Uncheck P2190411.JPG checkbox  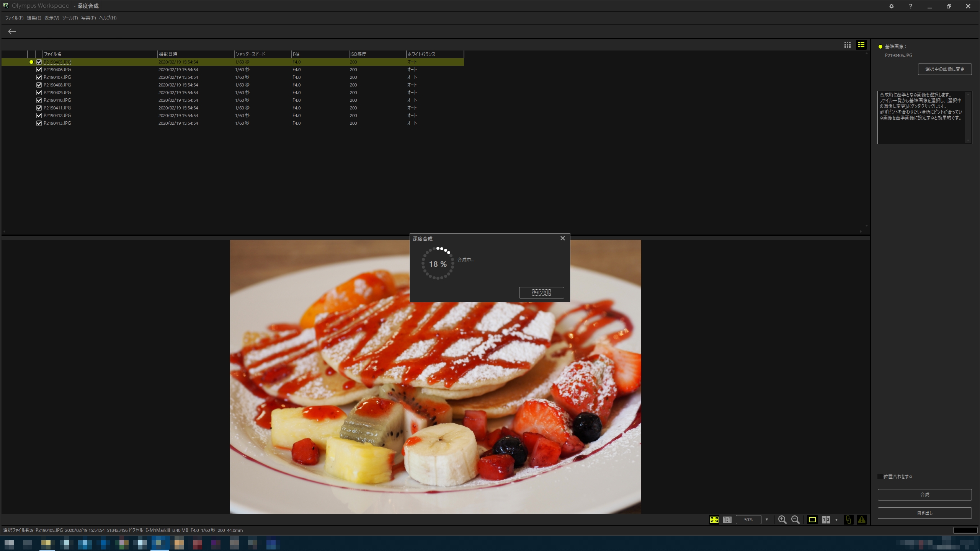pyautogui.click(x=39, y=108)
